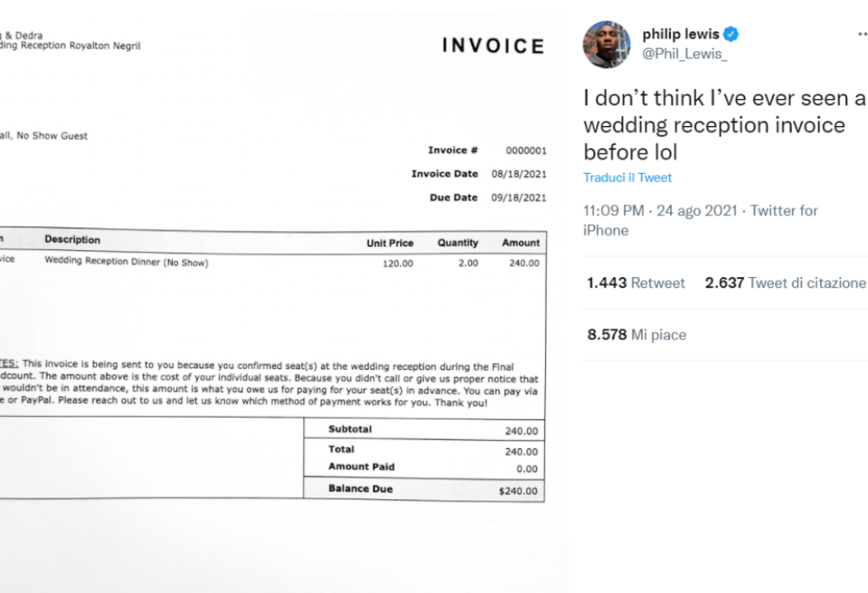Click the Quantity column header
868x593 pixels.
click(457, 243)
